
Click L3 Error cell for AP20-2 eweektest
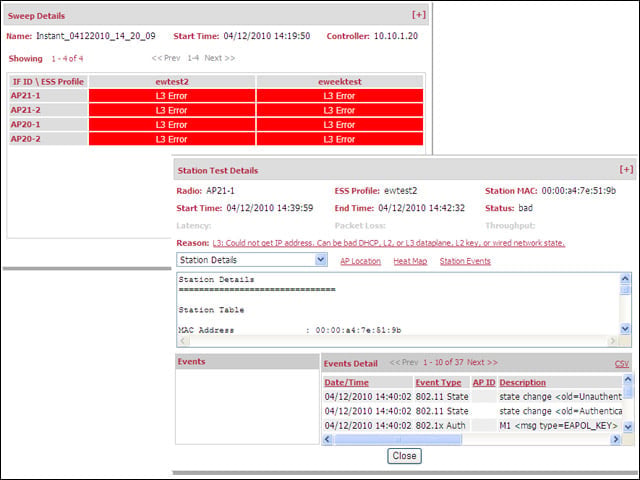tap(340, 139)
